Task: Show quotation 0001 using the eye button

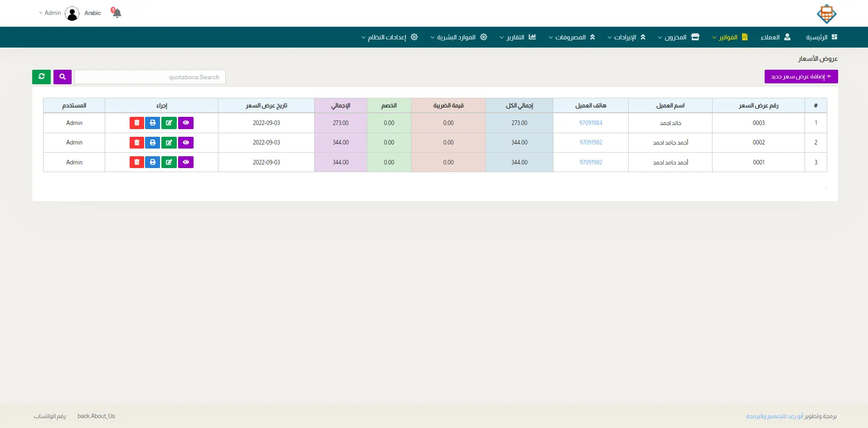Action: [186, 162]
